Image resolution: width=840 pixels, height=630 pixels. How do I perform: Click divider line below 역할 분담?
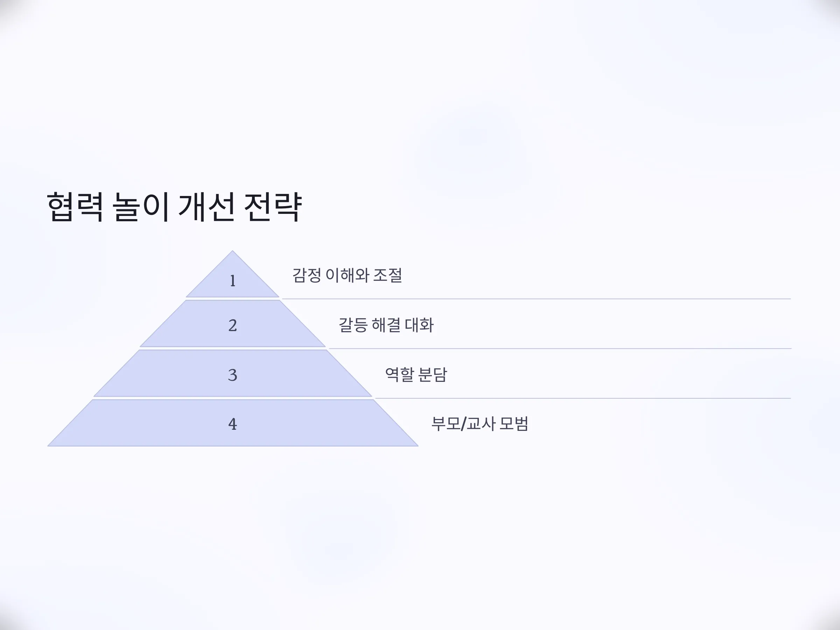click(583, 398)
